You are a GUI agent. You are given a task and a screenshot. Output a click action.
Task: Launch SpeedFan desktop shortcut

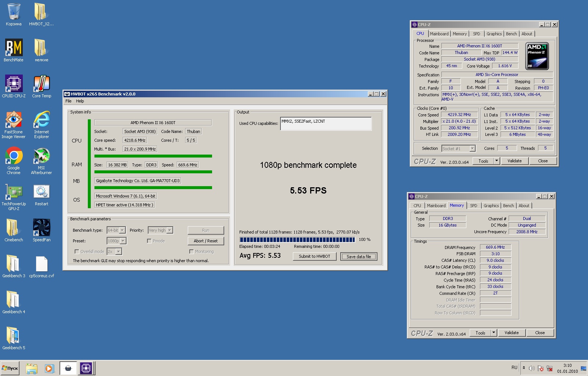click(x=41, y=231)
